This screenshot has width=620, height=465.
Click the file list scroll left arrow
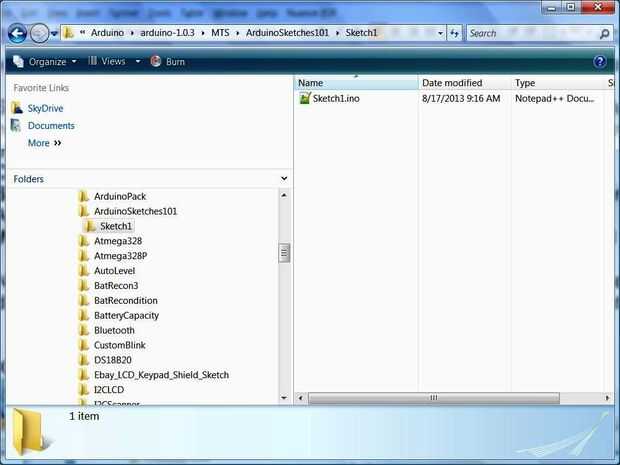[301, 398]
